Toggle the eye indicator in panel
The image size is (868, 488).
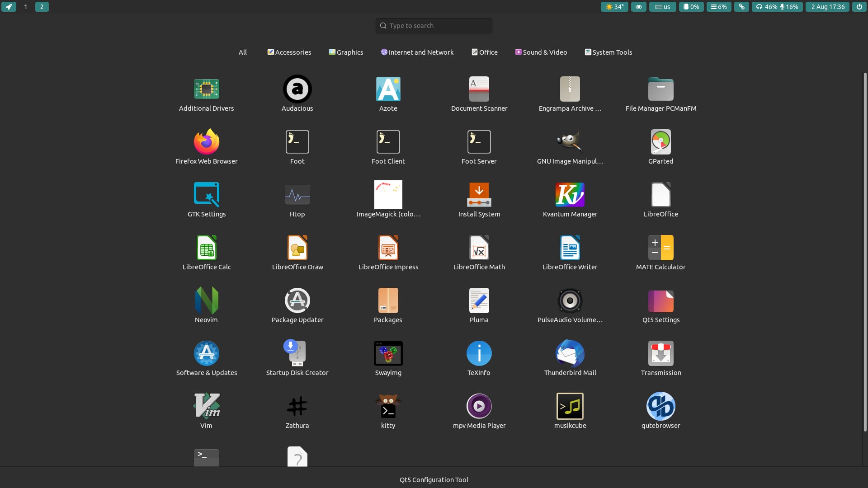(x=639, y=7)
